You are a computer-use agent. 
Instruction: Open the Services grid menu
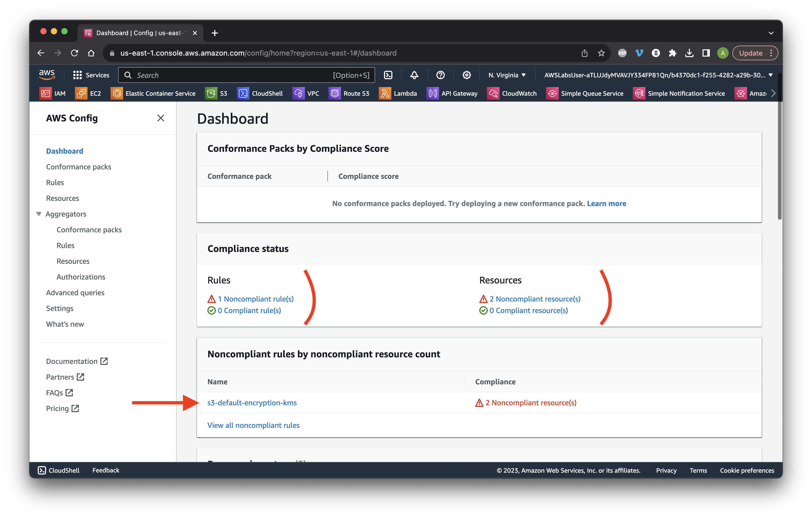[x=91, y=75]
